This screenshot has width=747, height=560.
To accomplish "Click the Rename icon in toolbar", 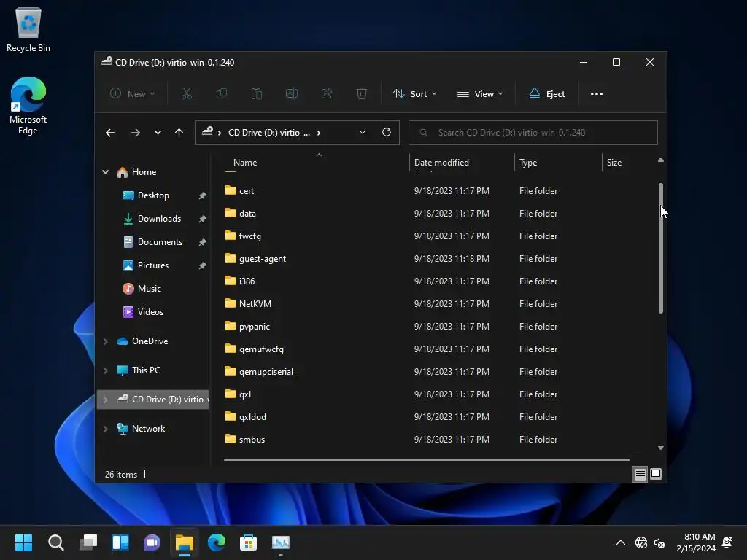I will tap(292, 94).
